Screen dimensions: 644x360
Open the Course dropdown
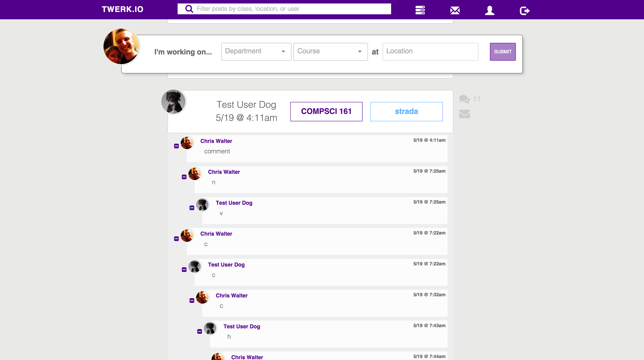coord(330,52)
